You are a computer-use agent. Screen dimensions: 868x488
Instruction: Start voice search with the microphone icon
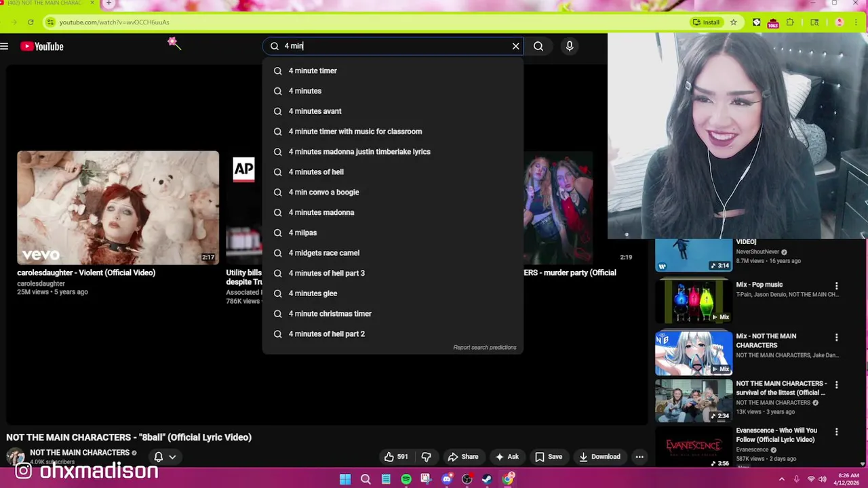click(570, 46)
